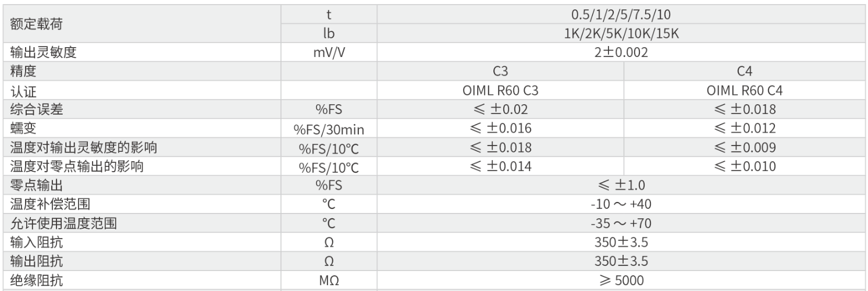
Task: Select the ≤ ±0.02 综合误差 value
Action: point(500,109)
